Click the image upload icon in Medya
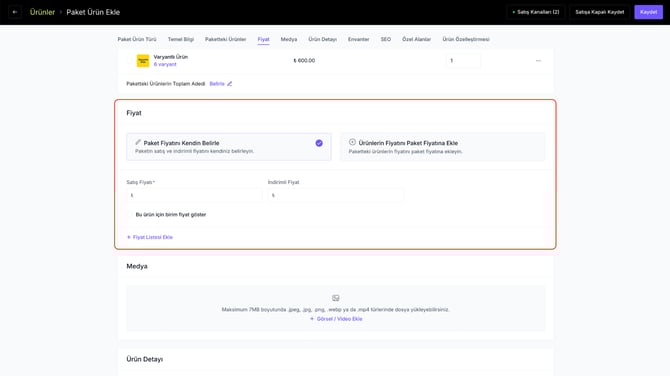670x376 pixels. pyautogui.click(x=335, y=298)
